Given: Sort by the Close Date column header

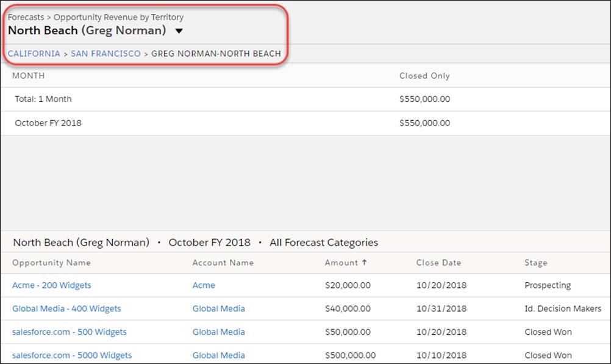Looking at the screenshot, I should coord(438,263).
